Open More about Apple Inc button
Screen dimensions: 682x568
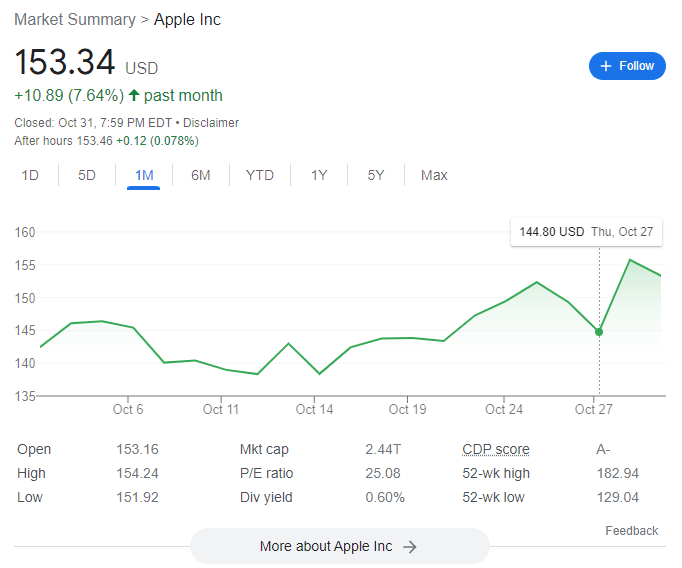point(340,546)
